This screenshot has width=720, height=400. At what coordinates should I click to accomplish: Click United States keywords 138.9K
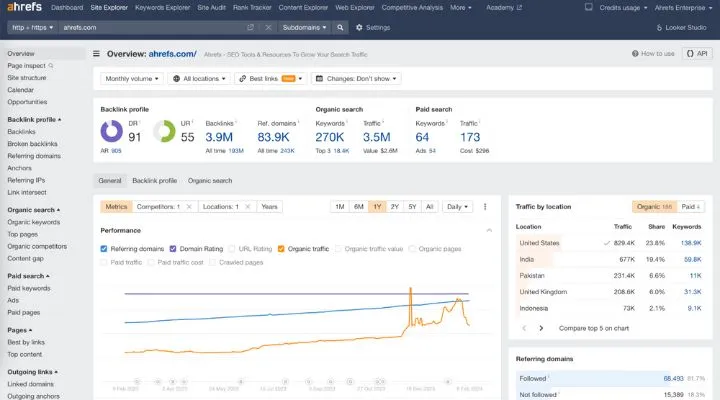691,243
